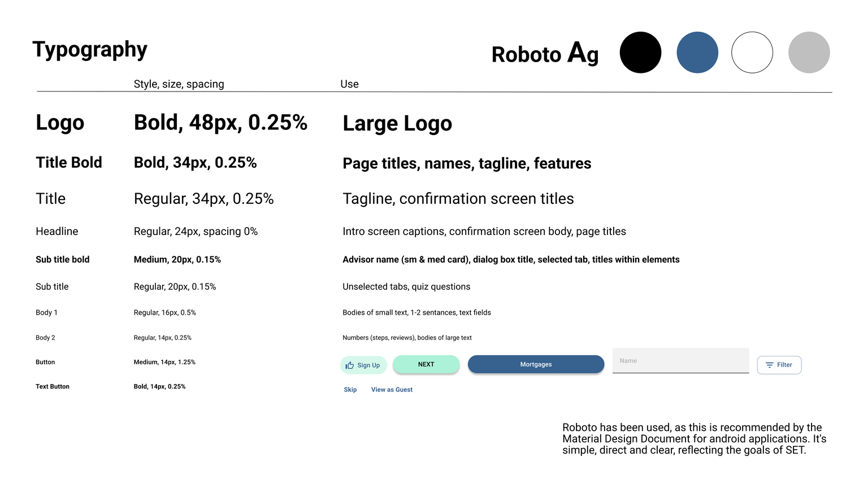Screen dimensions: 868x488
Task: Pick the white outlined color circle
Action: click(x=752, y=53)
